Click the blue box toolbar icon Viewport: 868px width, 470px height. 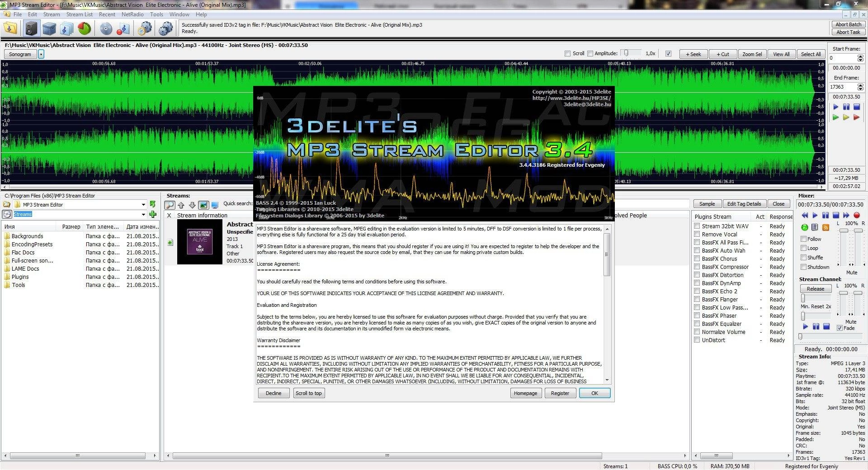pos(49,29)
